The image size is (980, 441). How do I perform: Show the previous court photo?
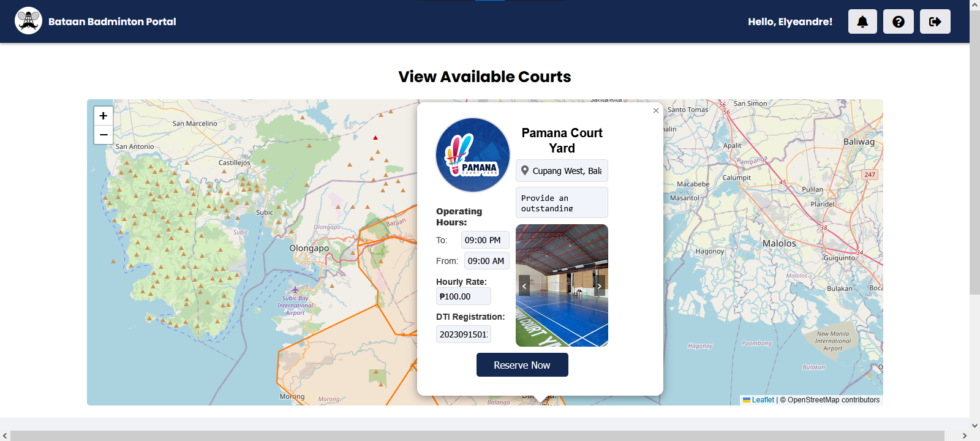tap(524, 285)
